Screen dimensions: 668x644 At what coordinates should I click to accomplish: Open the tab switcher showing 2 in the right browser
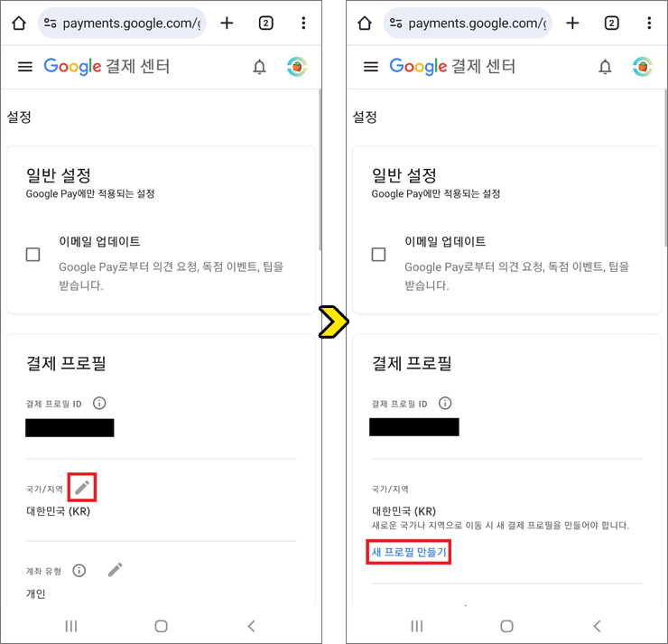pos(611,23)
